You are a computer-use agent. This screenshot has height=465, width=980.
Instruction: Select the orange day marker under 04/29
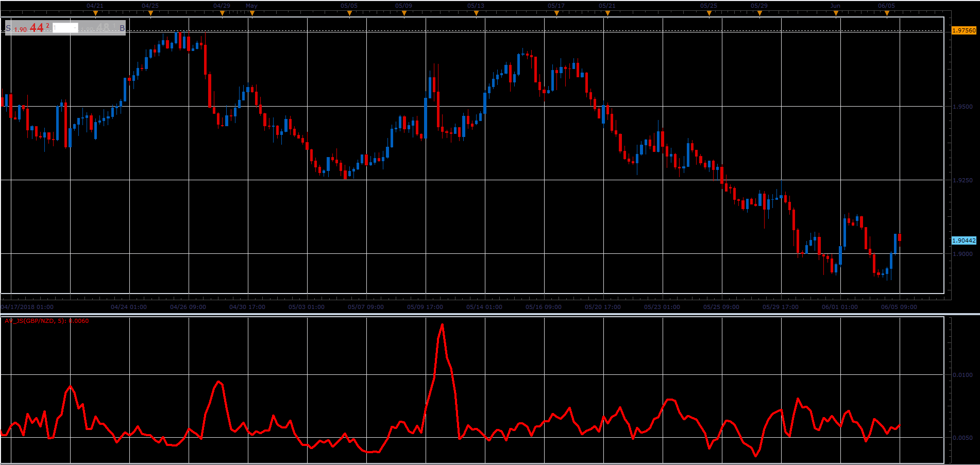pyautogui.click(x=222, y=14)
